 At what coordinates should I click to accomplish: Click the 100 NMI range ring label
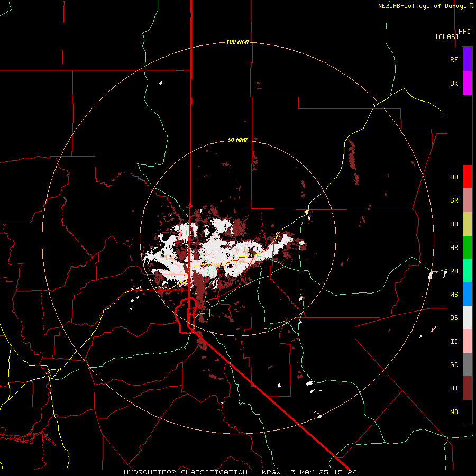[x=237, y=42]
